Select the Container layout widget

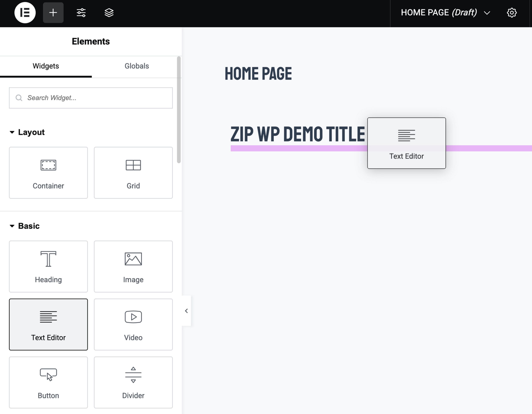tap(48, 173)
